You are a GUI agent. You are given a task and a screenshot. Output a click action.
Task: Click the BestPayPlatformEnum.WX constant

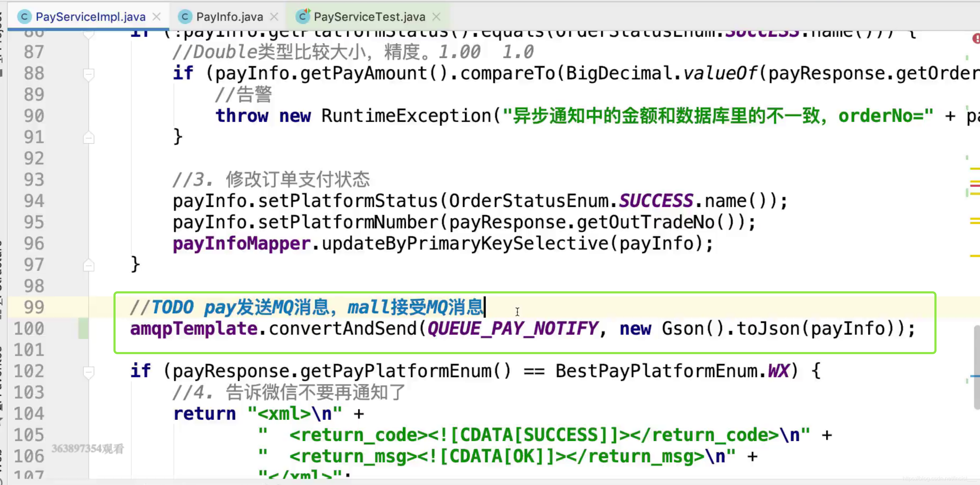tap(673, 371)
